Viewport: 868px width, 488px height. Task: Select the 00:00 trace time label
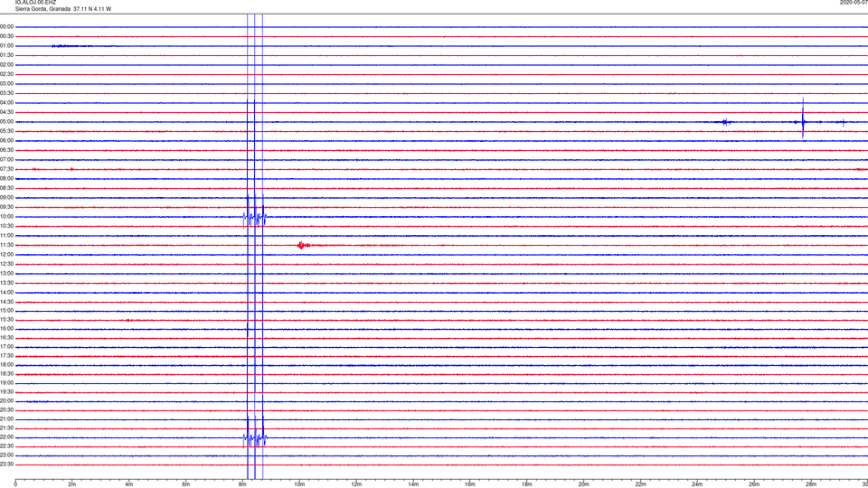(x=7, y=26)
